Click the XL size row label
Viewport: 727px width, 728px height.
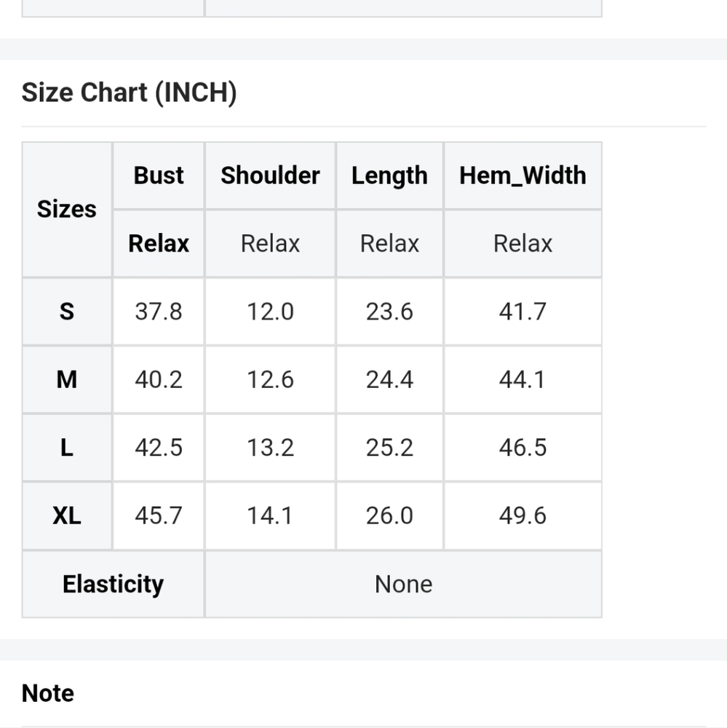click(67, 516)
